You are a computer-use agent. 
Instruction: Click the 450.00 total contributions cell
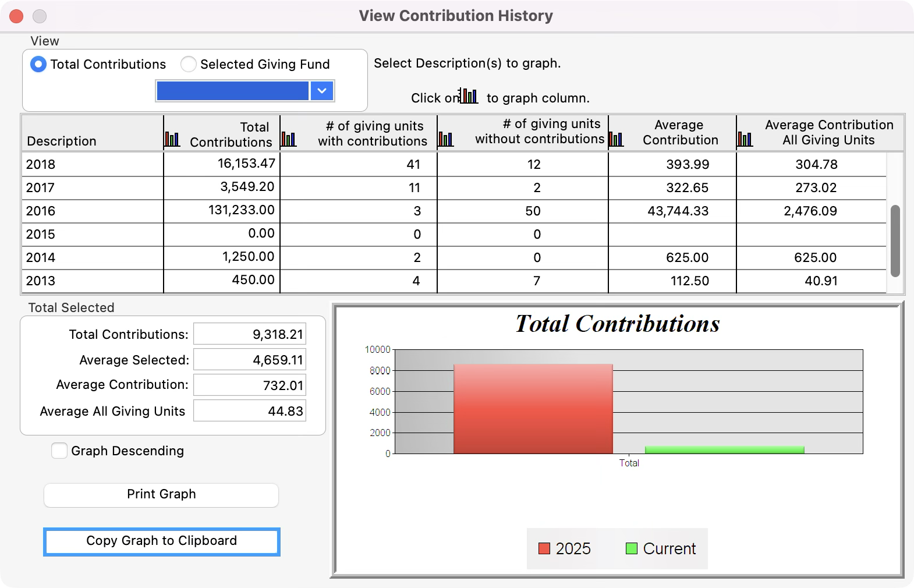pyautogui.click(x=222, y=281)
